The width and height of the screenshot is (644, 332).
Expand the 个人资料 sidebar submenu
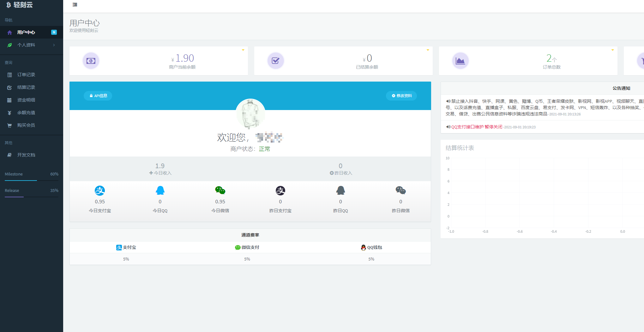(32, 45)
